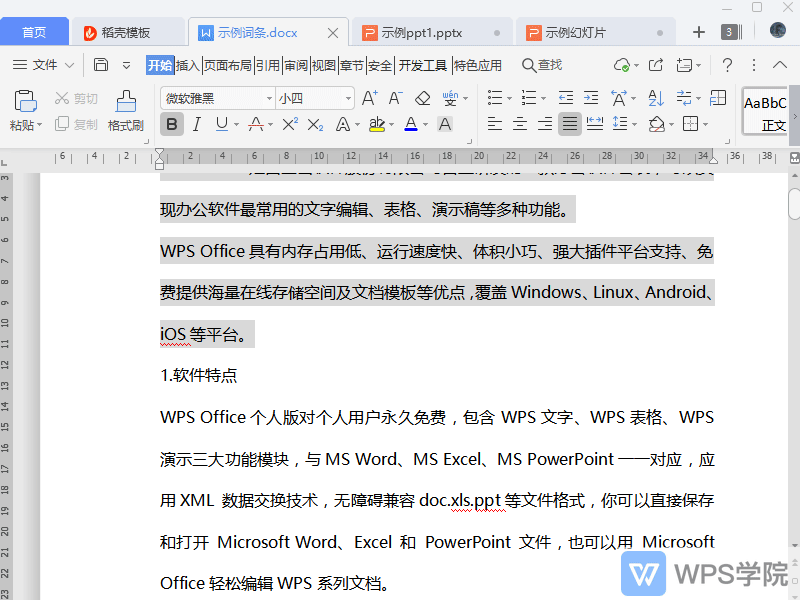Center-align the paragraph text
This screenshot has width=800, height=600.
pyautogui.click(x=520, y=125)
